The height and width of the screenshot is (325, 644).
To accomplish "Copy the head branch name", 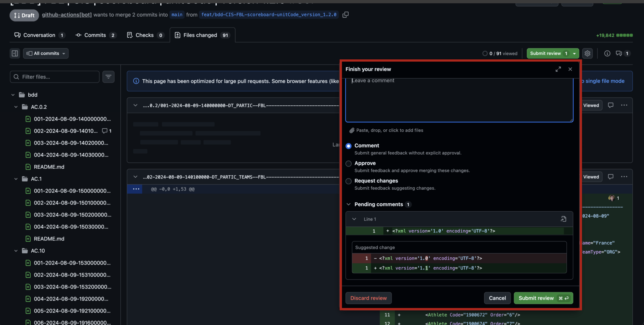I will pos(345,15).
